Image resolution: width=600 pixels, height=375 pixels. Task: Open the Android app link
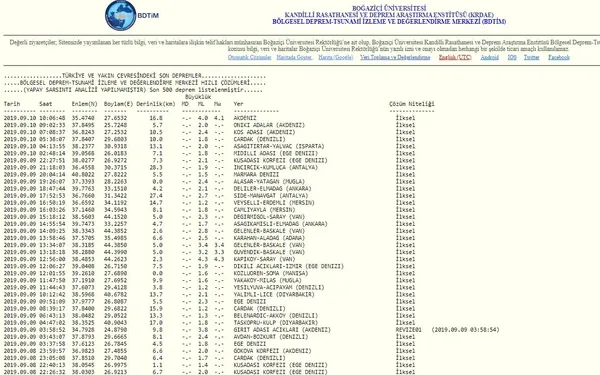click(489, 57)
